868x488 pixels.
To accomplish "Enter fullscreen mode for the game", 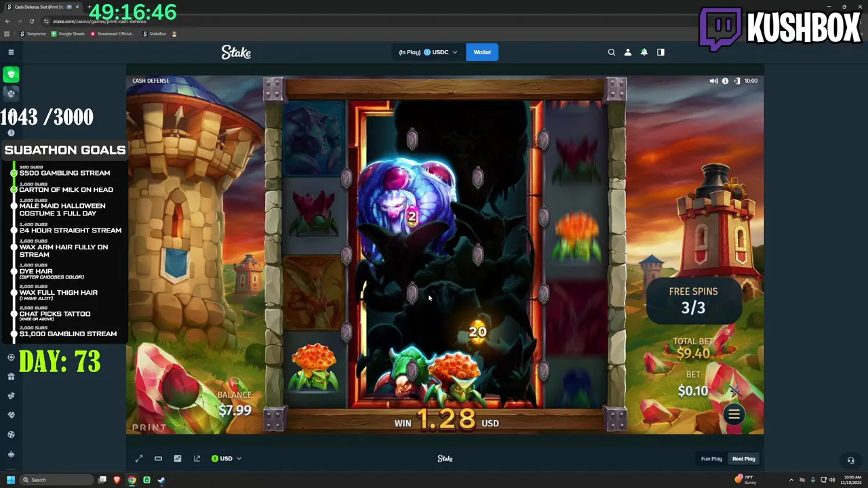I will (x=139, y=459).
